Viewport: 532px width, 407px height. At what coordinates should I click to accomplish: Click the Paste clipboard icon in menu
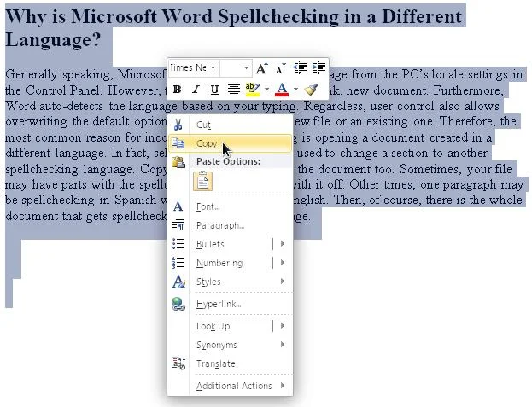pyautogui.click(x=178, y=162)
